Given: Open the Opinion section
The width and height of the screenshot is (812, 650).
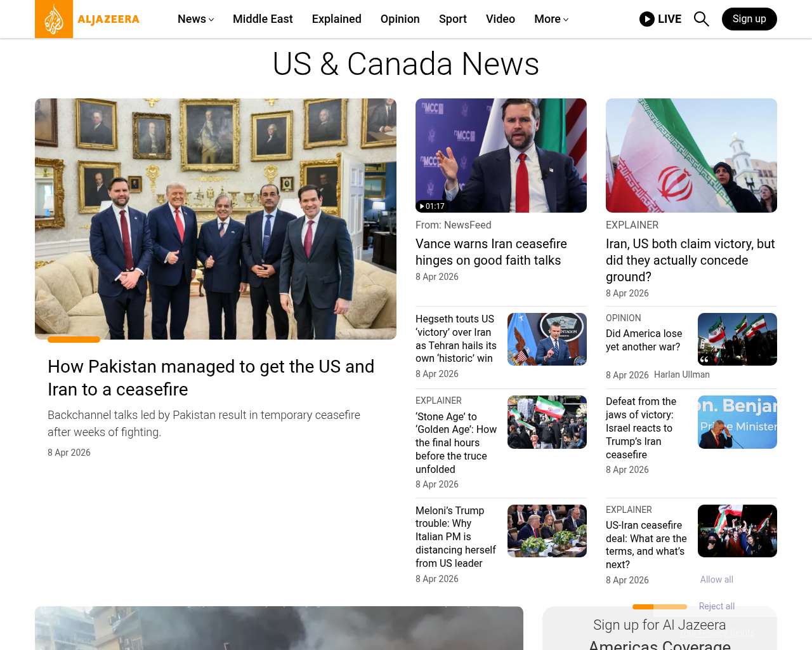Looking at the screenshot, I should 400,19.
